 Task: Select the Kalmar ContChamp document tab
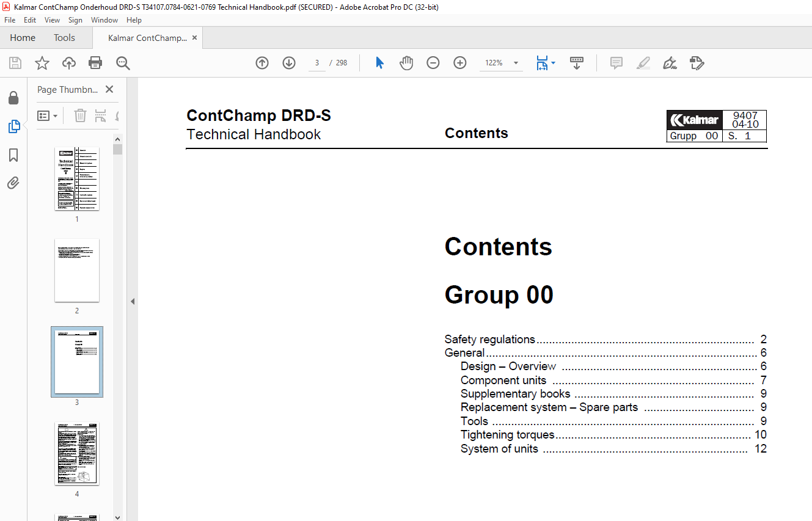coord(147,38)
